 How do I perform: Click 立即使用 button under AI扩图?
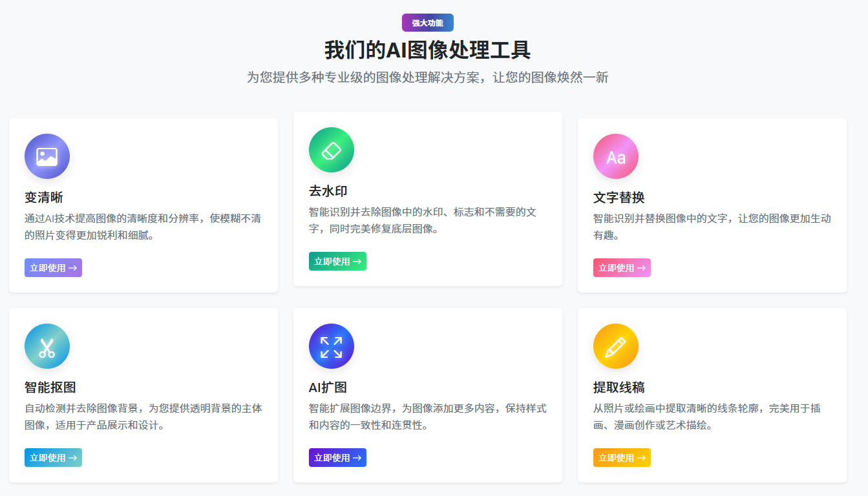pos(337,458)
